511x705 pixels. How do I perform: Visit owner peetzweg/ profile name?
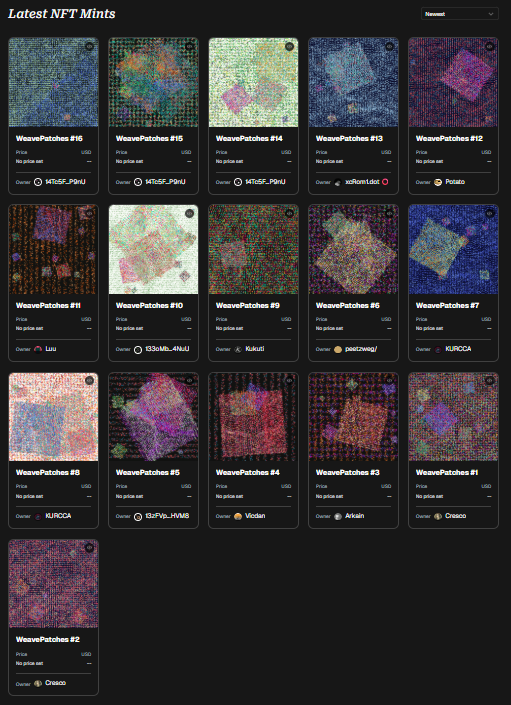(361, 349)
